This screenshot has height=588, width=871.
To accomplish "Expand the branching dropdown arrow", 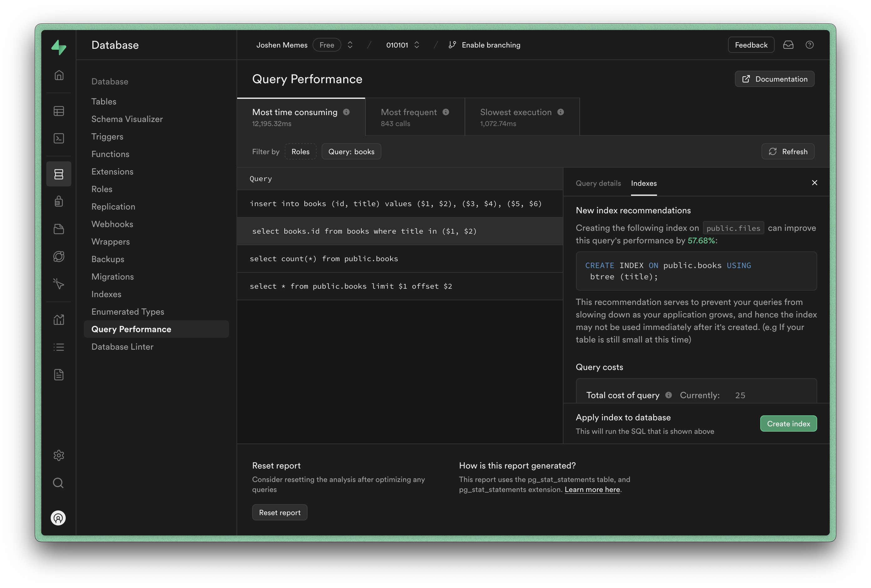I will pos(416,45).
